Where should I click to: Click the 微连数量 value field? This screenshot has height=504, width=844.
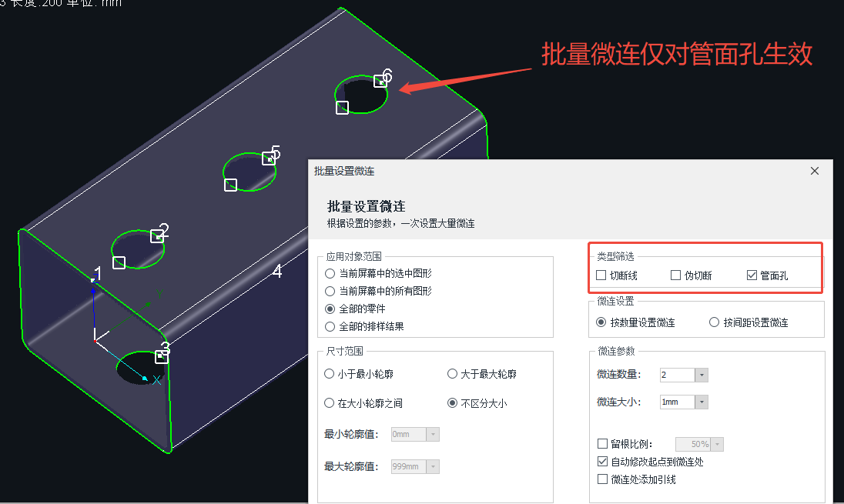(x=677, y=375)
